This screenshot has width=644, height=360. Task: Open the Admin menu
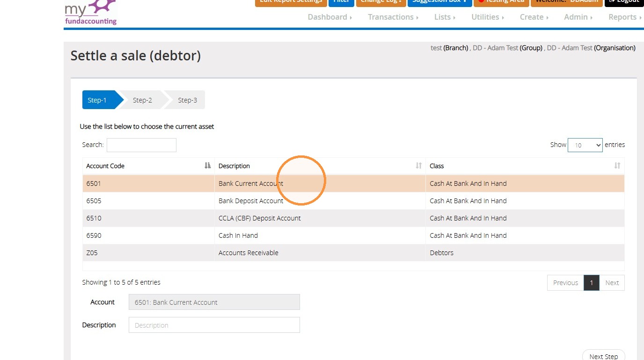click(578, 17)
